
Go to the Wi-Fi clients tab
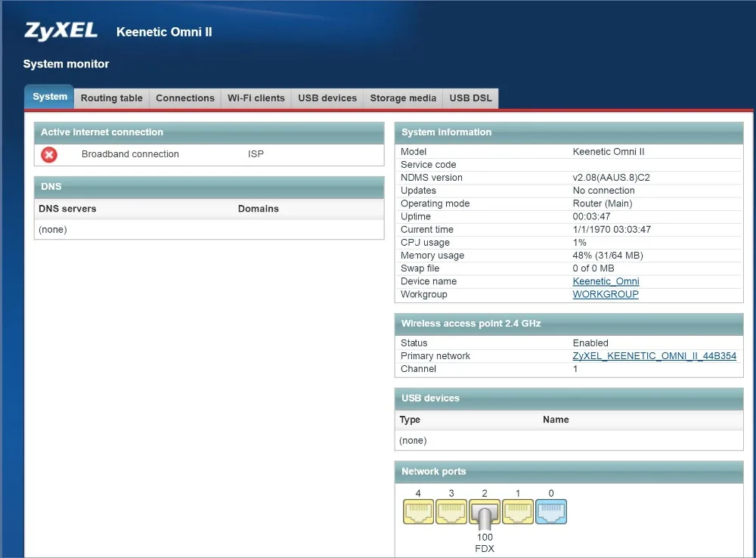[x=256, y=98]
